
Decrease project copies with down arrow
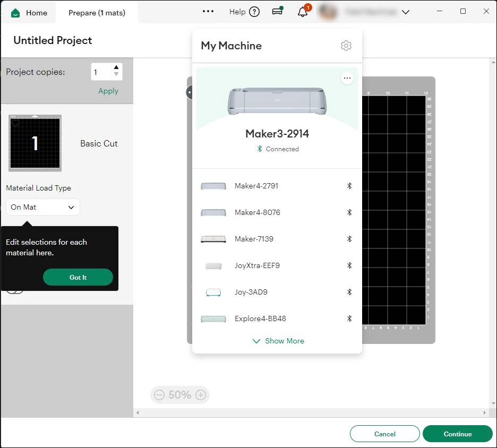point(116,74)
